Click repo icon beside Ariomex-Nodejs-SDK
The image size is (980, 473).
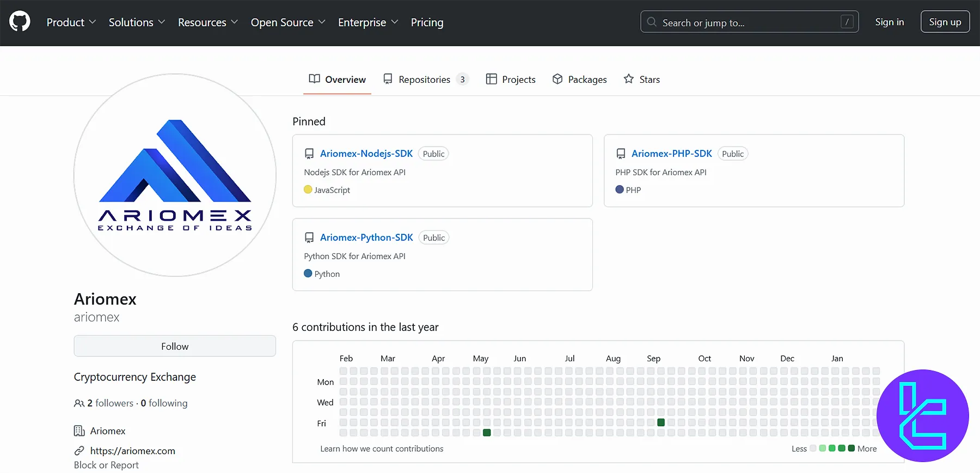click(x=309, y=154)
